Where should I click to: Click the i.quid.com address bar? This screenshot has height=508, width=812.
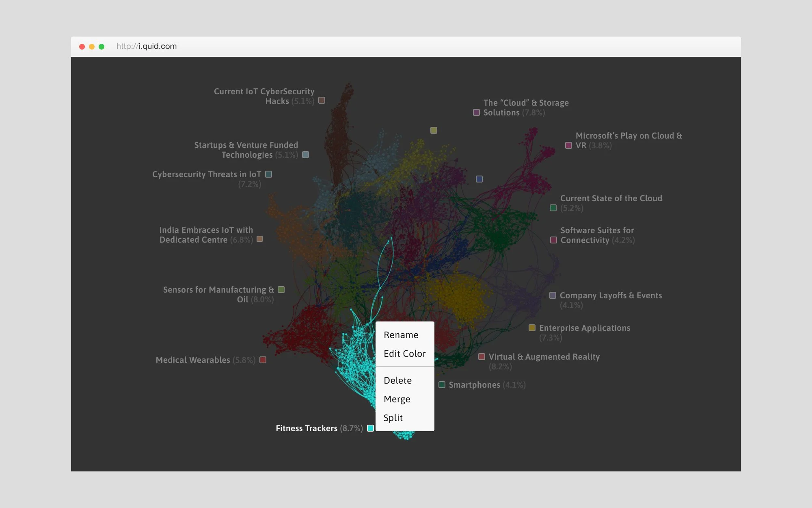pos(147,46)
